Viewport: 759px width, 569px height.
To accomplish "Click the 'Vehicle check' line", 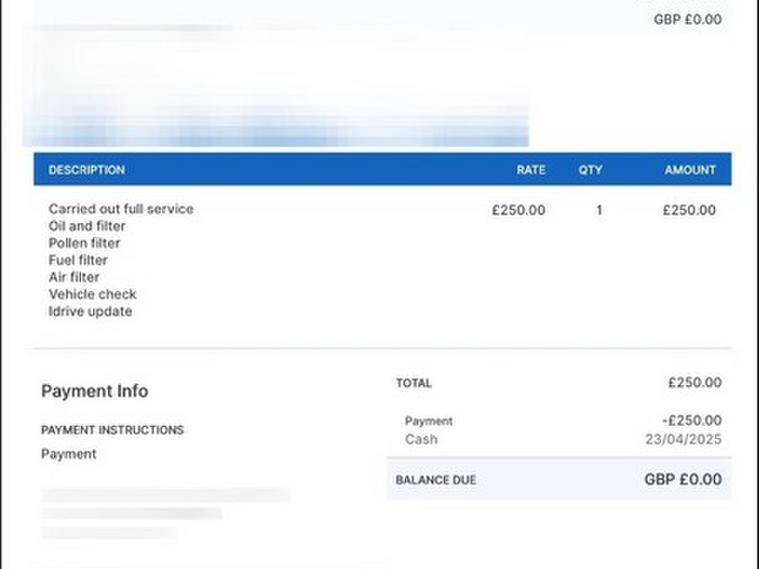I will click(x=92, y=294).
